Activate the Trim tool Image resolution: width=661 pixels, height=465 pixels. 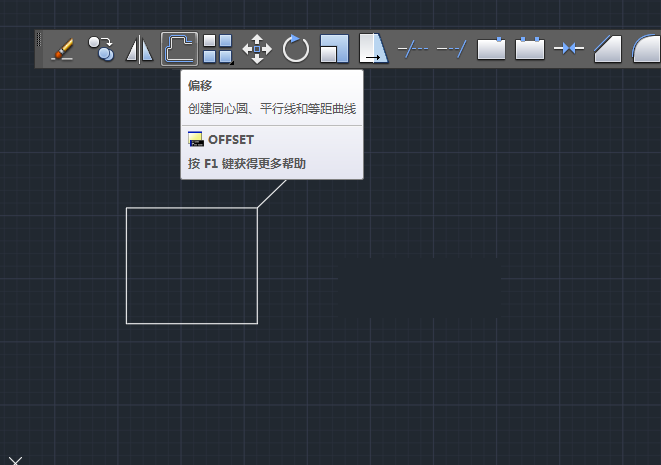[x=412, y=48]
